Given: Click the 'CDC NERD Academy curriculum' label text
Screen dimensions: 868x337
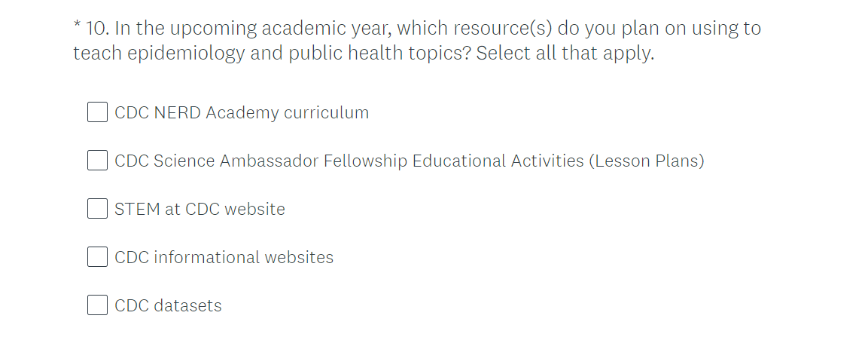Looking at the screenshot, I should (x=242, y=113).
